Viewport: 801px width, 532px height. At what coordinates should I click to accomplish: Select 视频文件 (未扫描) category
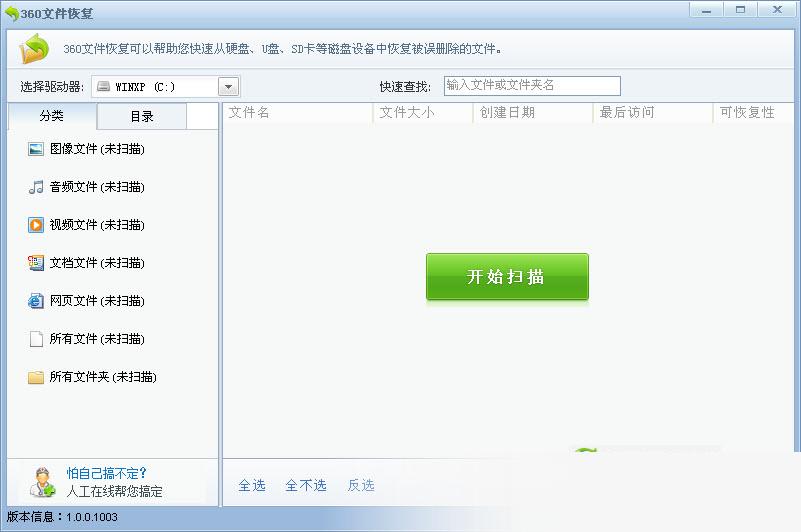point(97,225)
